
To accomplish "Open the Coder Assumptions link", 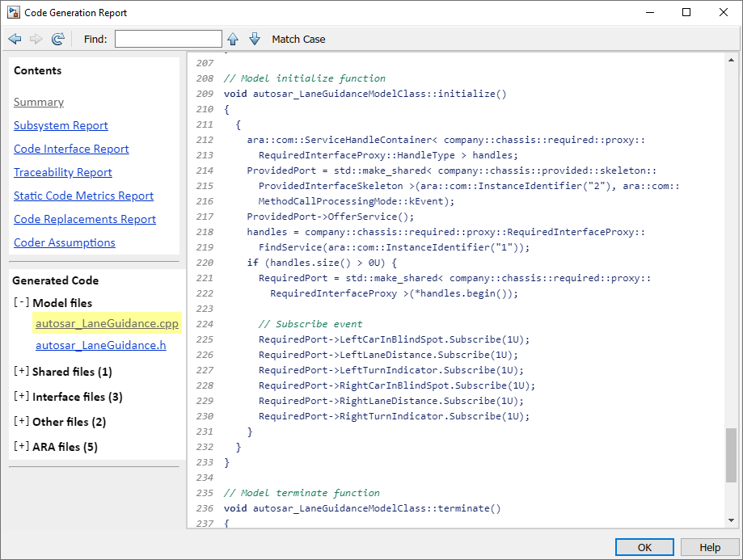I will [65, 242].
